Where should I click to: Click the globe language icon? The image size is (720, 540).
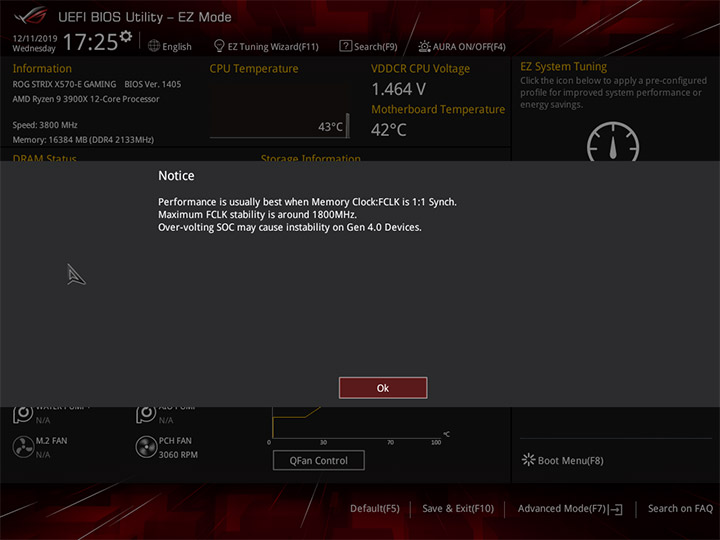154,46
